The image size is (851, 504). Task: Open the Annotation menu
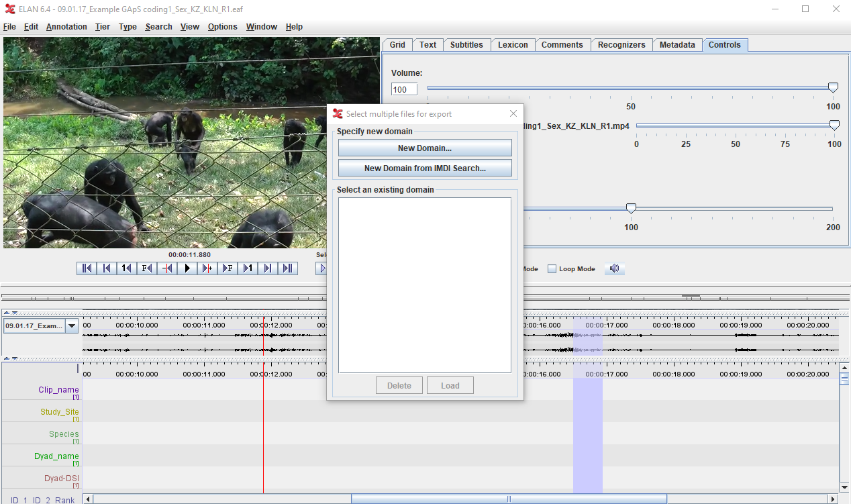point(66,27)
